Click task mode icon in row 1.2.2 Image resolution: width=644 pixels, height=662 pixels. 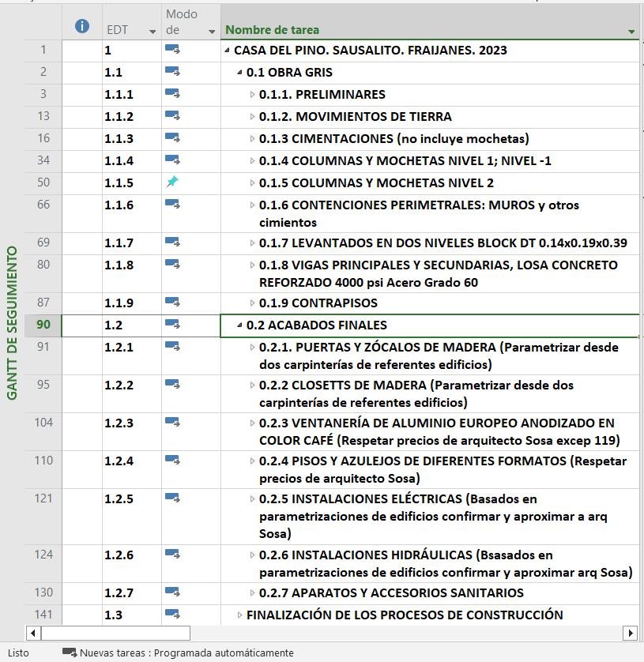(172, 384)
